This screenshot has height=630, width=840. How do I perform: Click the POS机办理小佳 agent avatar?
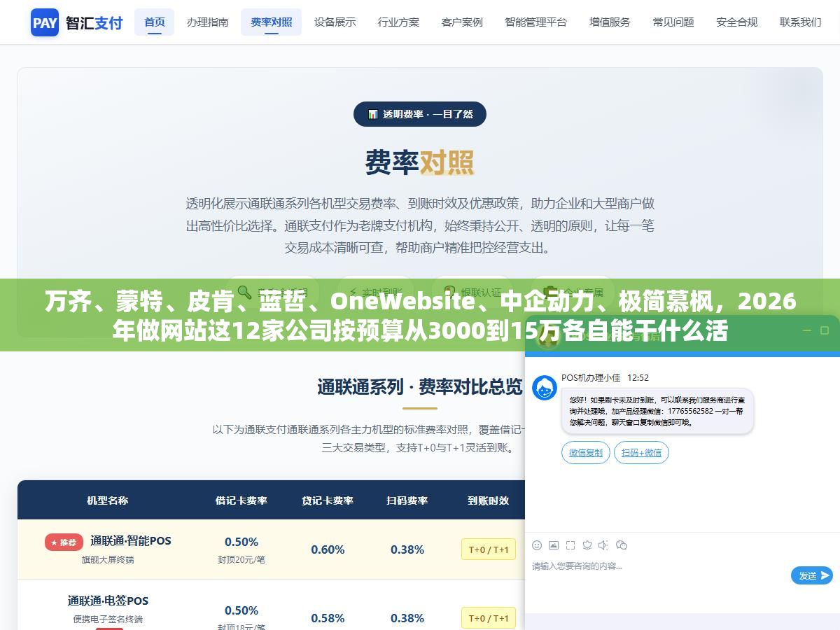click(x=545, y=388)
